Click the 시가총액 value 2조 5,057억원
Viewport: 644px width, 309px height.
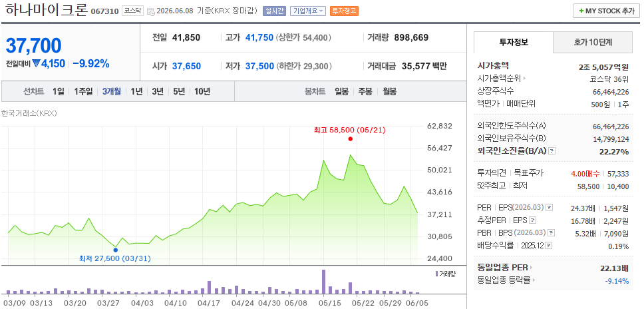pyautogui.click(x=603, y=67)
